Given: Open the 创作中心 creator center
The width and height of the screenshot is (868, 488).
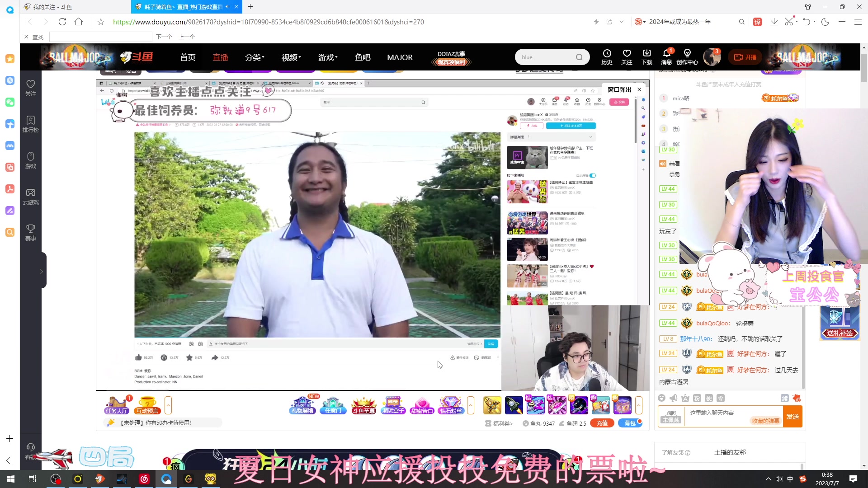Looking at the screenshot, I should tap(687, 56).
